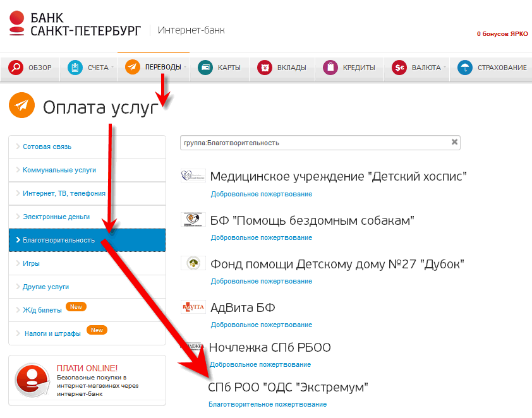Click the Обзор magnifier icon
The height and width of the screenshot is (418, 532).
click(16, 68)
